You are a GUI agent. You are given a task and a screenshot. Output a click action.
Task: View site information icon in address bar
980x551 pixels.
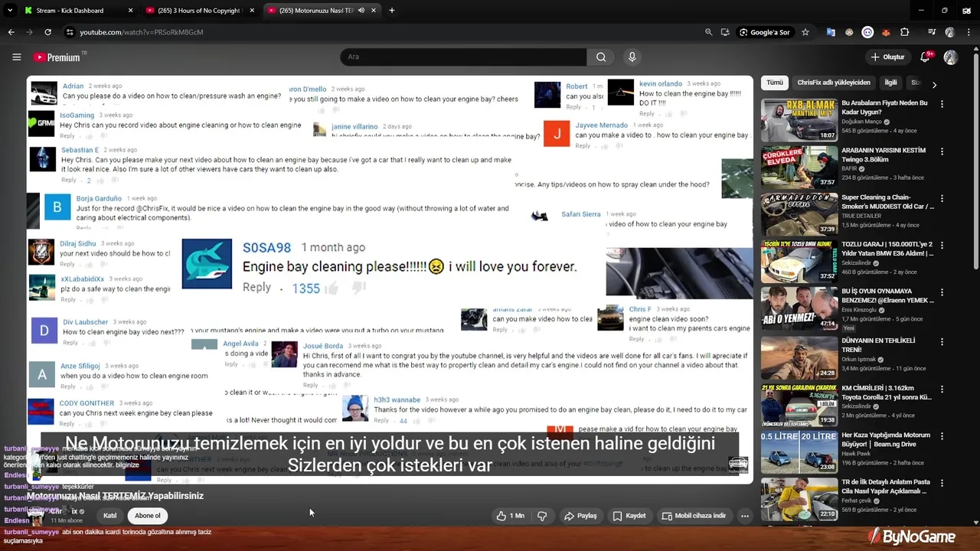pyautogui.click(x=70, y=32)
